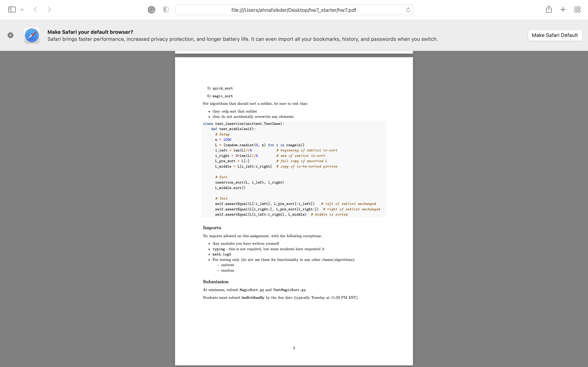This screenshot has height=367, width=588.
Task: Click the page number 3 at bottom
Action: pyautogui.click(x=294, y=348)
